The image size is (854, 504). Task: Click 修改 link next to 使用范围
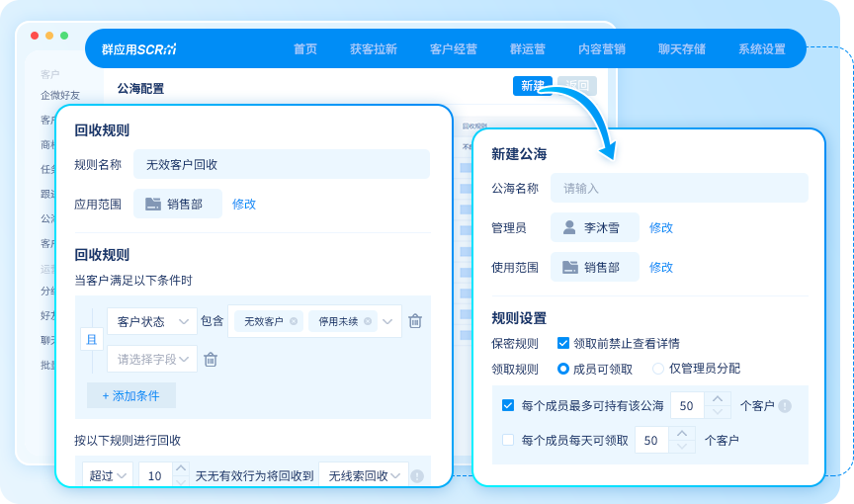pyautogui.click(x=661, y=267)
